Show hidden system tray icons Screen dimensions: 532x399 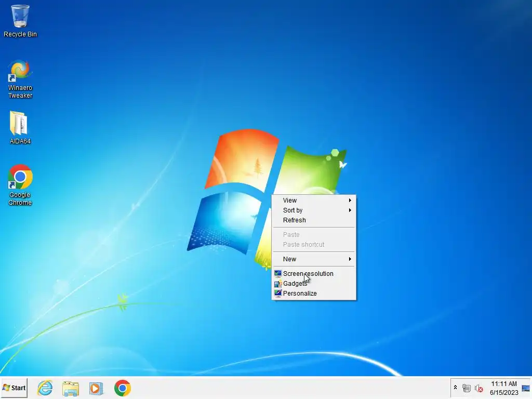pyautogui.click(x=455, y=388)
